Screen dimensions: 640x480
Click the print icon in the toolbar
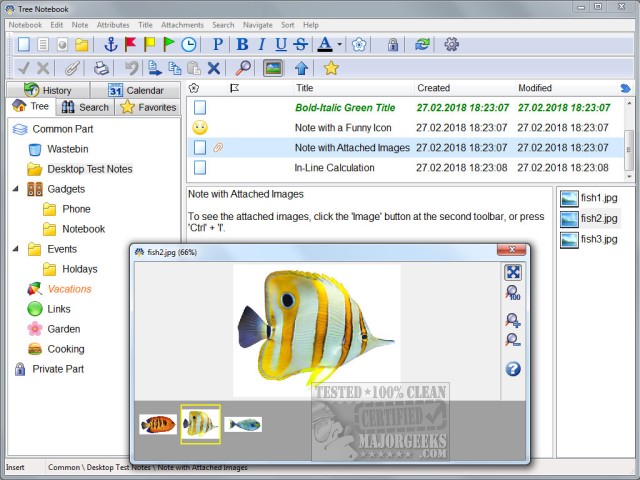tap(101, 68)
